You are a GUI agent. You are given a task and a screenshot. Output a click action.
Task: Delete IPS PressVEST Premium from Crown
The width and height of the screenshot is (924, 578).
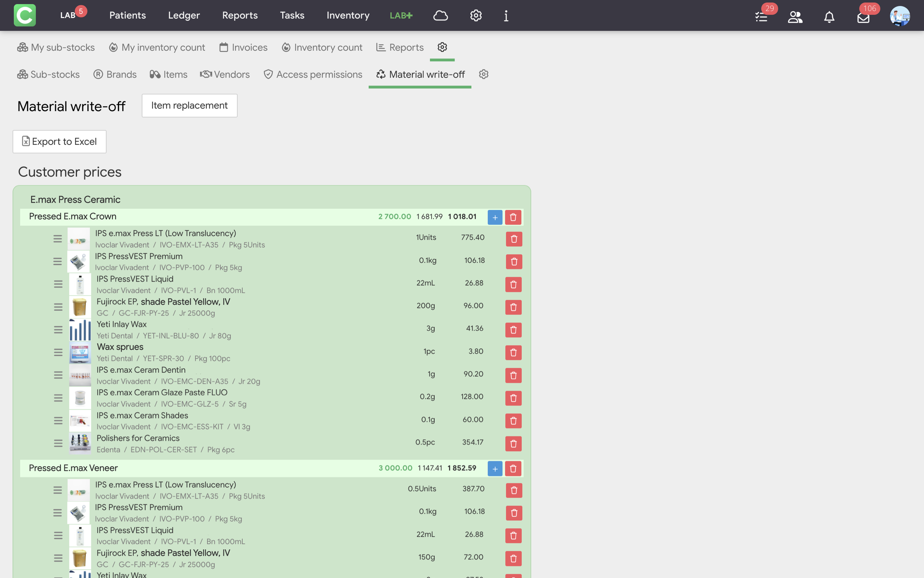point(514,261)
